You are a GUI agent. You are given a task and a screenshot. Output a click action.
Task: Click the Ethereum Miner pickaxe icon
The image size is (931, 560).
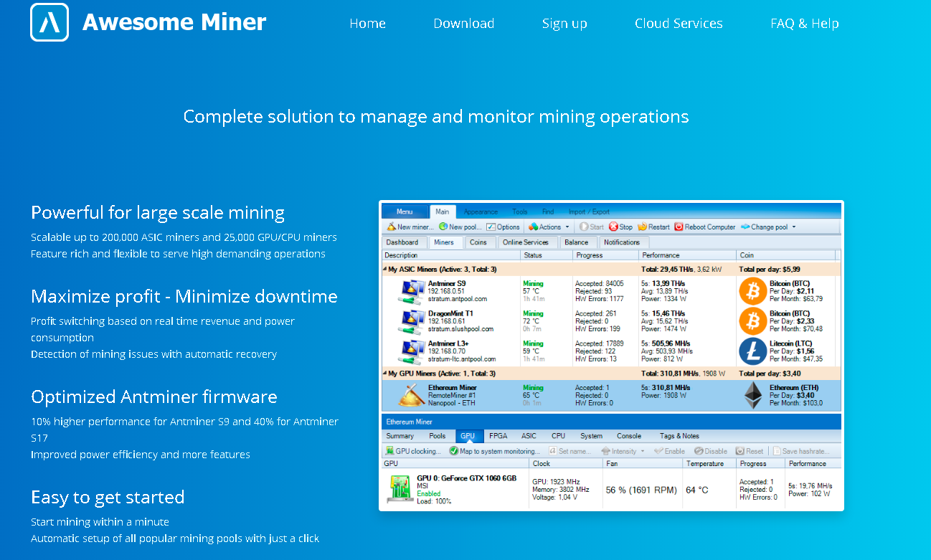411,395
